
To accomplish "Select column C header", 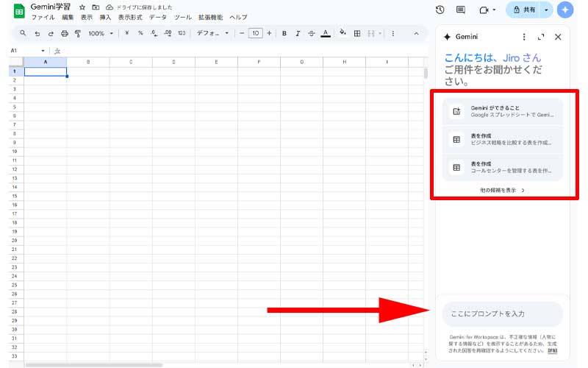I will 131,62.
